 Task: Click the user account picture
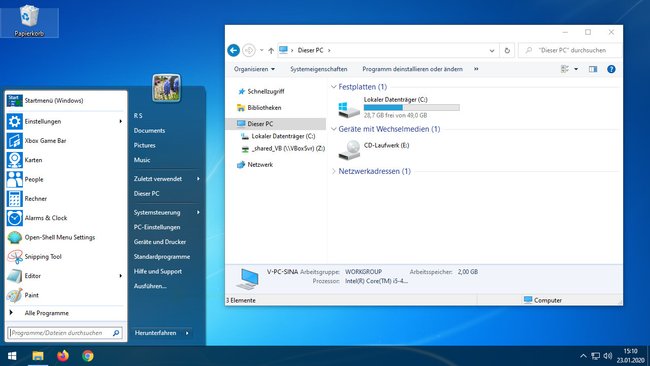pos(166,87)
